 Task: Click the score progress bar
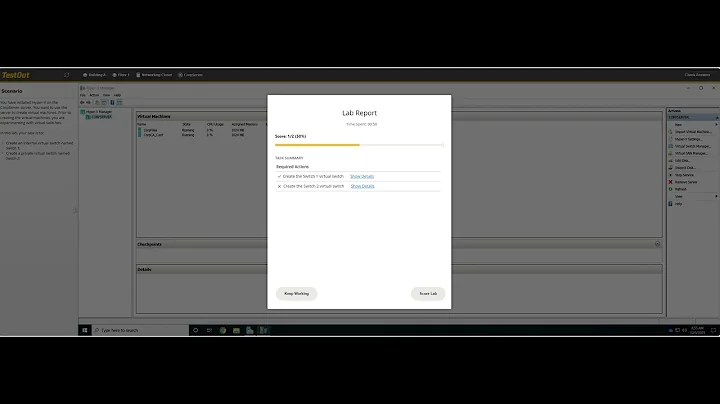pyautogui.click(x=359, y=145)
